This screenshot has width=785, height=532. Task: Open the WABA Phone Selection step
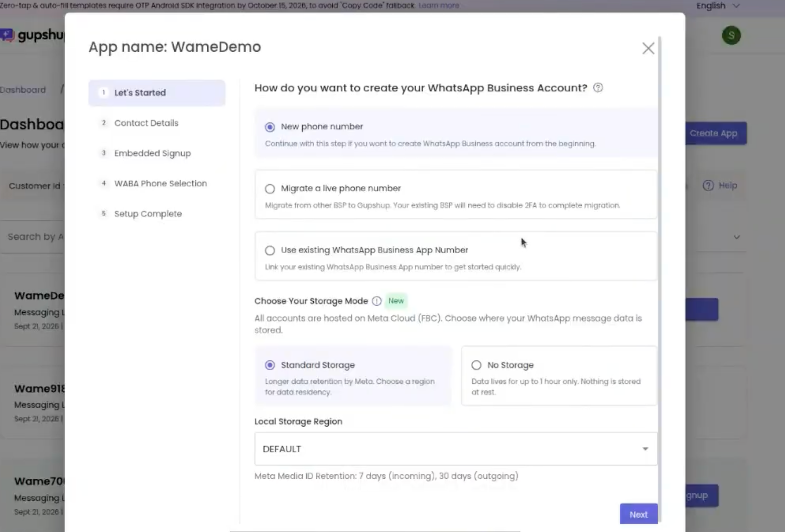tap(160, 184)
